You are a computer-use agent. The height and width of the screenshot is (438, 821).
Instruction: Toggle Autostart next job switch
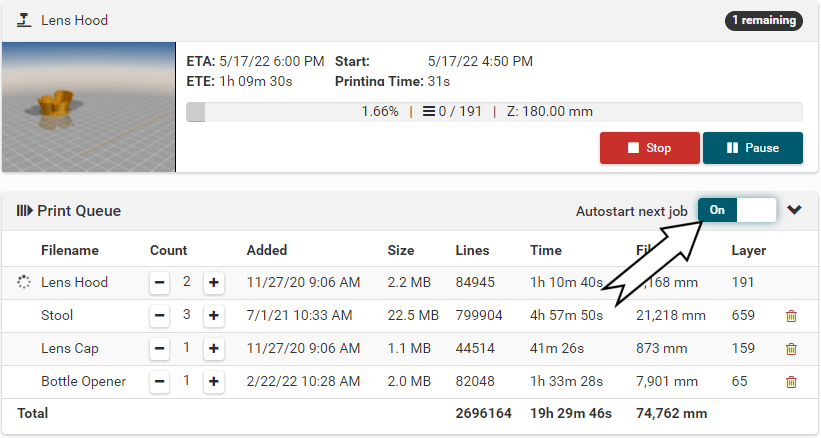click(x=737, y=210)
